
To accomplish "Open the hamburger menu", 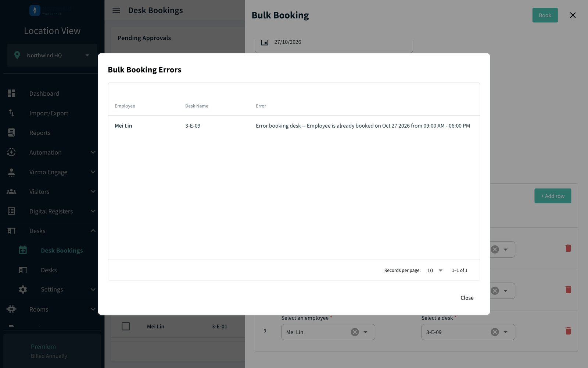I will pyautogui.click(x=116, y=10).
